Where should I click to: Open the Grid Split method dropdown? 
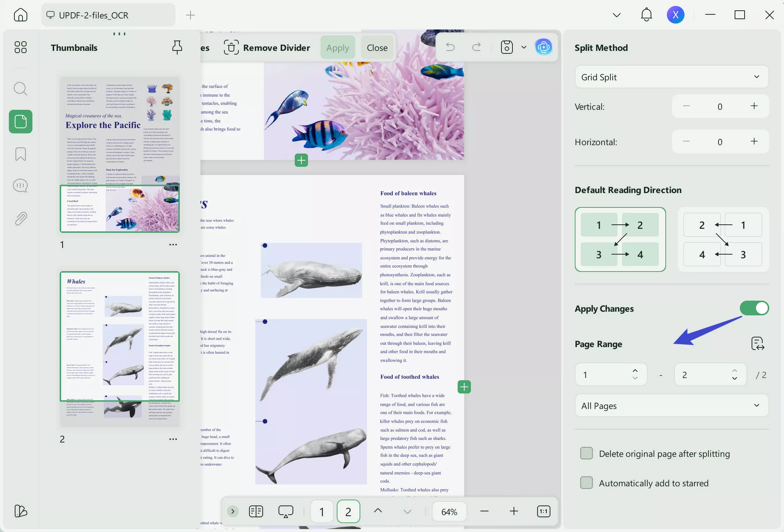click(671, 77)
